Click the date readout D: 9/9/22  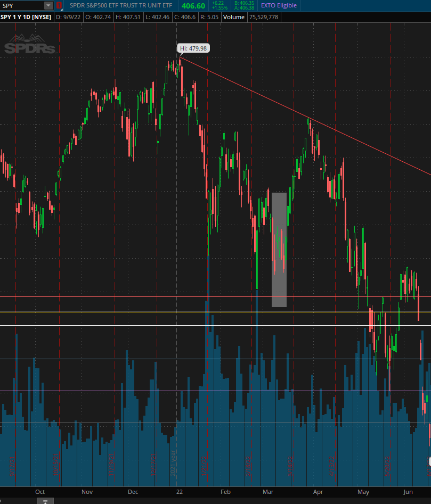coord(68,17)
